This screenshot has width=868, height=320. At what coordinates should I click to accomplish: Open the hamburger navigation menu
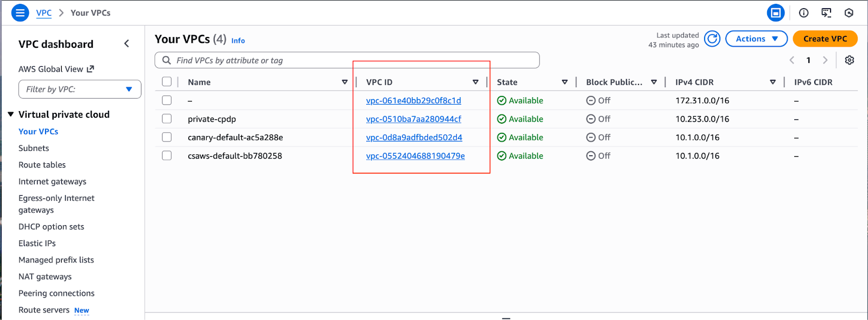click(x=20, y=12)
